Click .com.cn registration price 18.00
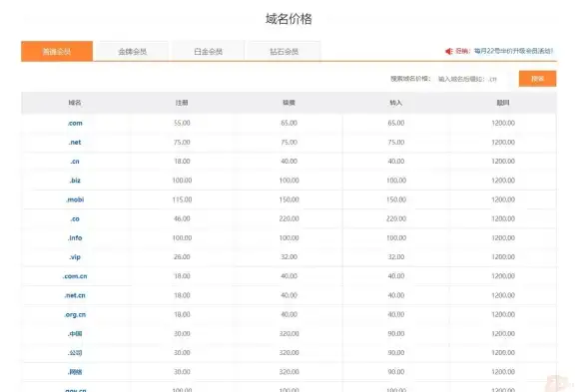The width and height of the screenshot is (587, 392). pyautogui.click(x=182, y=276)
